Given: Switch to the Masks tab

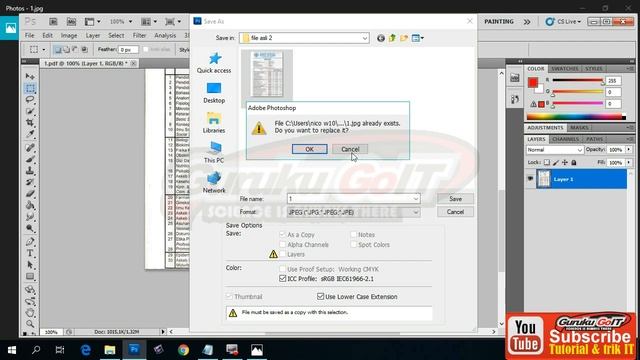Looking at the screenshot, I should [579, 128].
